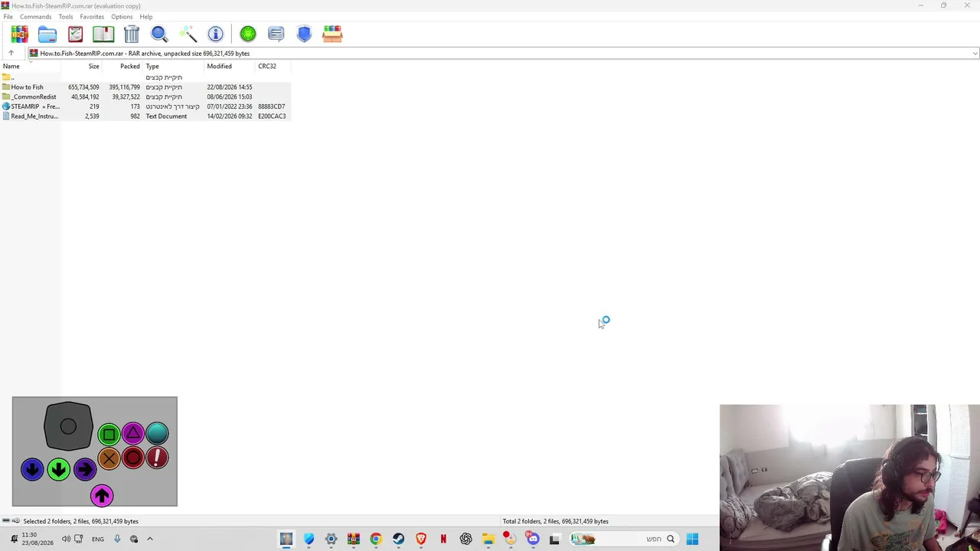Click the orange X controller button

point(109,458)
